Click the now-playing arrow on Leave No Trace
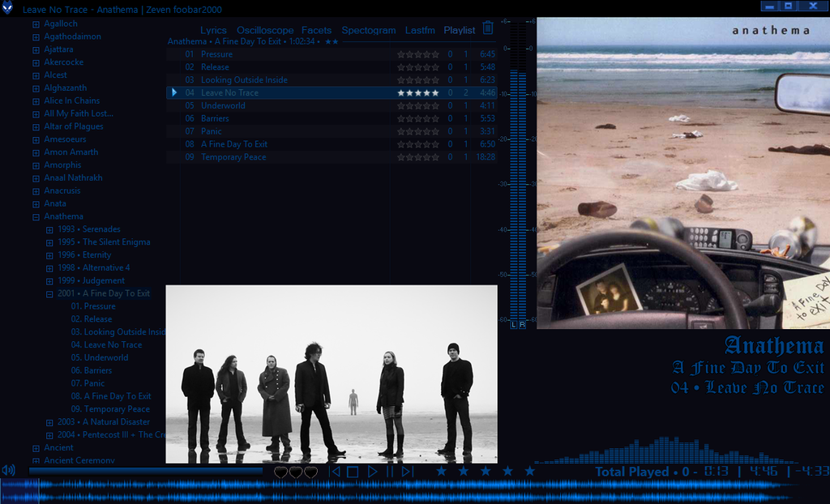 point(174,92)
